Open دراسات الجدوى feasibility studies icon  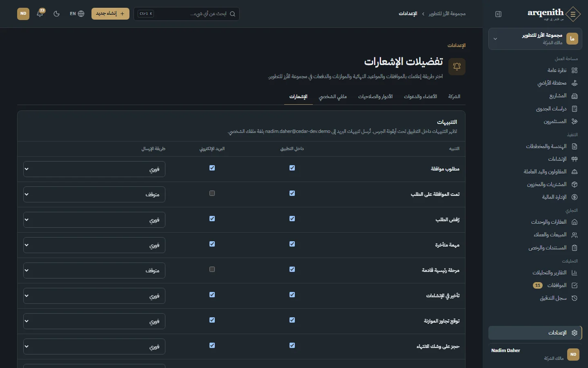(x=575, y=109)
